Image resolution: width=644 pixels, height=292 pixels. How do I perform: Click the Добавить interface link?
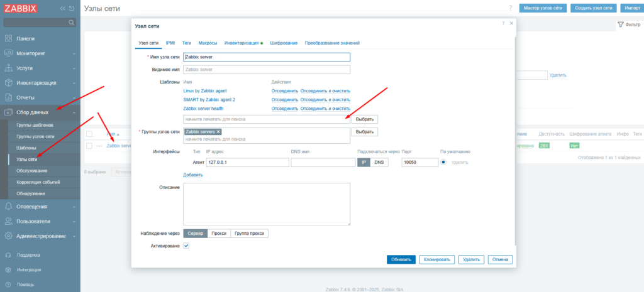click(192, 175)
